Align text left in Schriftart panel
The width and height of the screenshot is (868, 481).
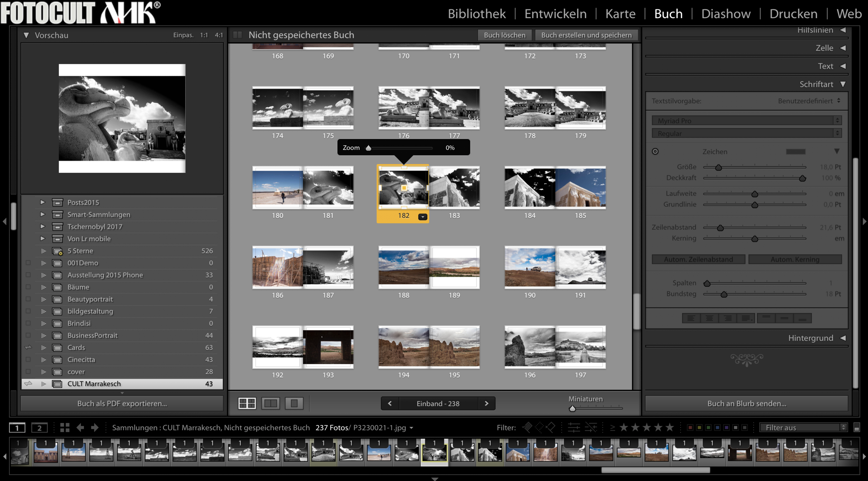point(691,318)
